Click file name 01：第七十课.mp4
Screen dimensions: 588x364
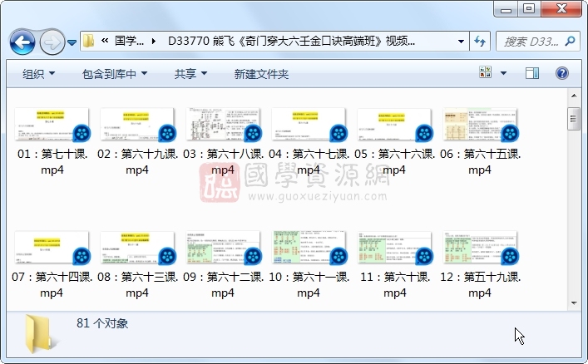[52, 161]
